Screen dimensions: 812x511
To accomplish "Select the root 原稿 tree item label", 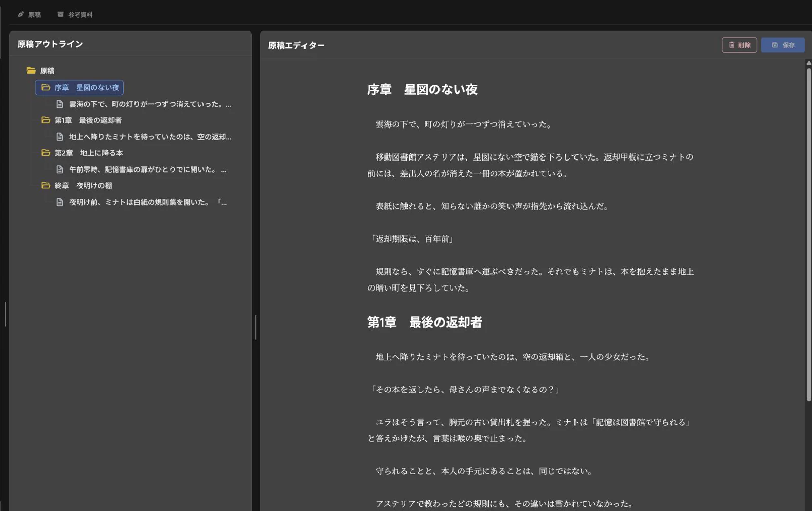I will [47, 71].
